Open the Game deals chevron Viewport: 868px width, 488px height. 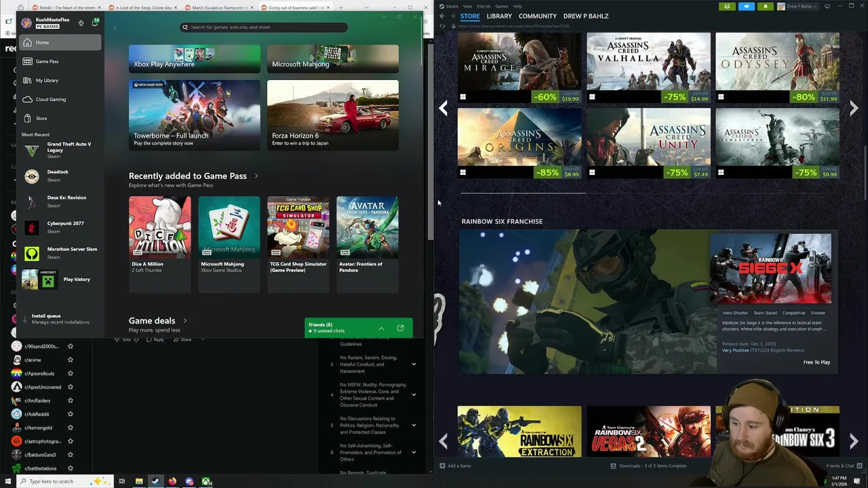click(184, 321)
